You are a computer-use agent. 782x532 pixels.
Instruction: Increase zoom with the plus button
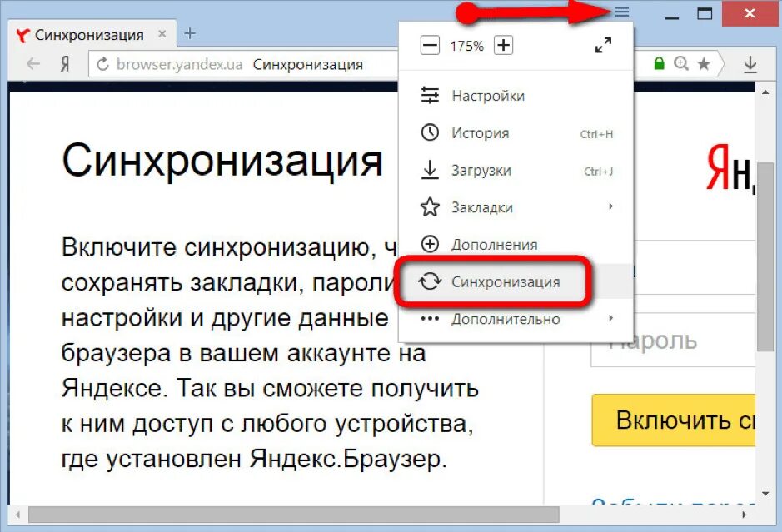tap(503, 45)
